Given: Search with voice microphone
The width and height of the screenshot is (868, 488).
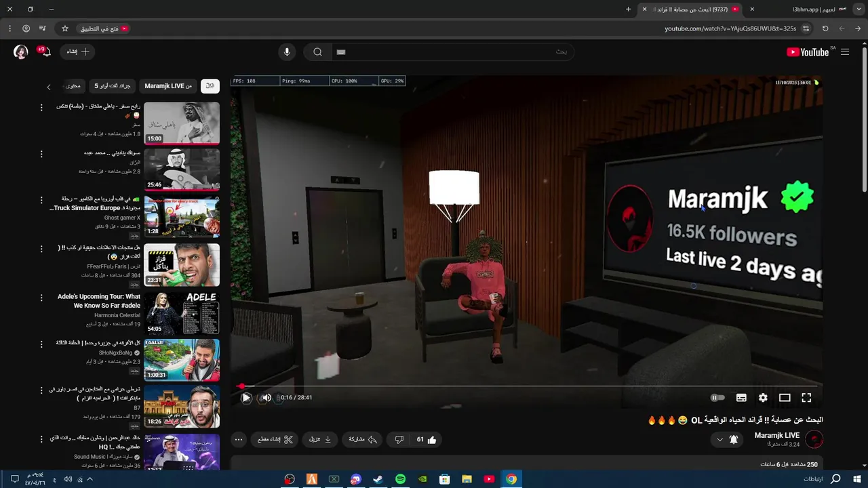Looking at the screenshot, I should (x=287, y=52).
